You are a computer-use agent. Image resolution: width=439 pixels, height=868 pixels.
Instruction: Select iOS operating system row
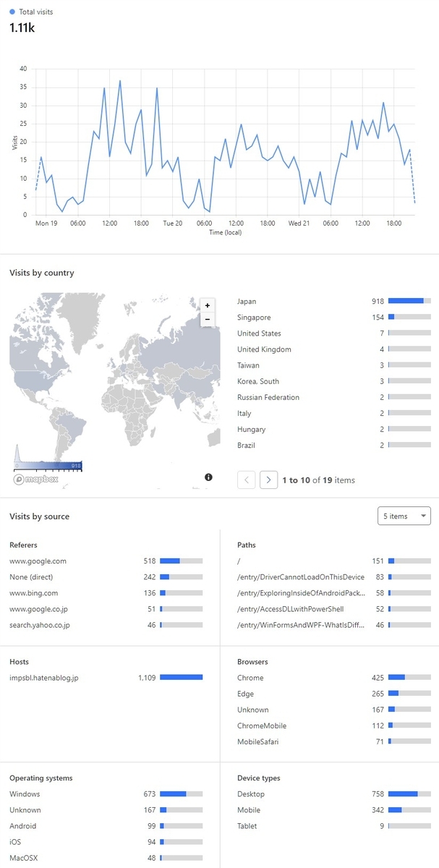point(106,842)
